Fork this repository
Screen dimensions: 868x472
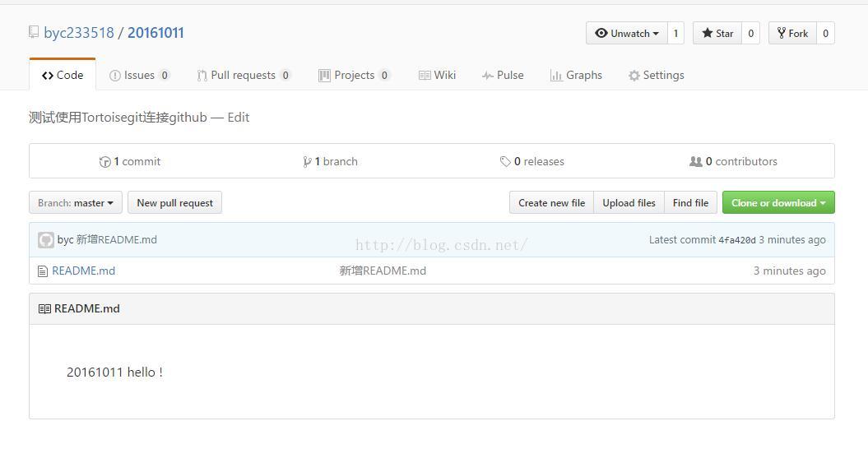tap(792, 33)
